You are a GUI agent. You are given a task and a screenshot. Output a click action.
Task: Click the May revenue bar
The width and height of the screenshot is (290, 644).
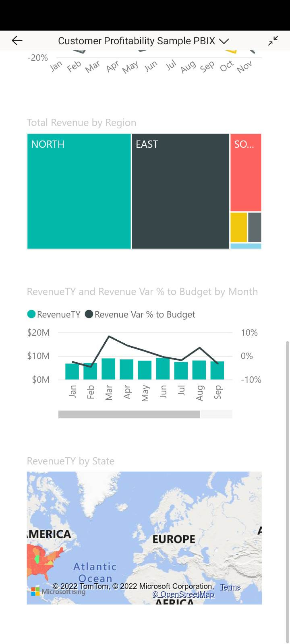(145, 370)
